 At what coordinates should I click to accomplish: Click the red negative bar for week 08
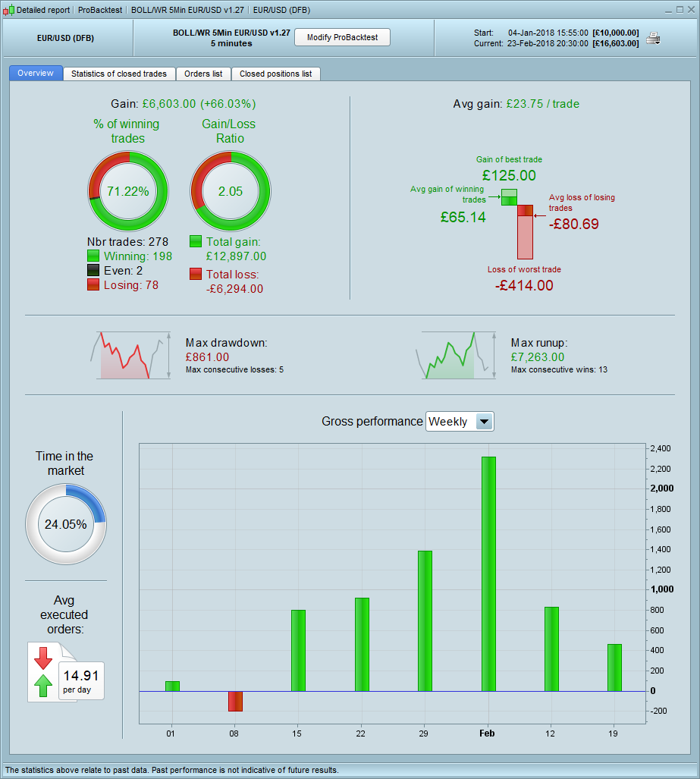pos(235,701)
